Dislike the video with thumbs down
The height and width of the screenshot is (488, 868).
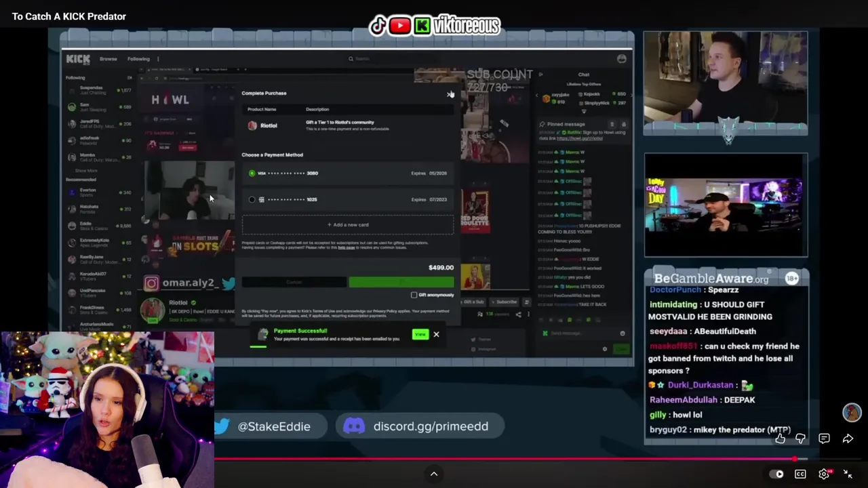[x=801, y=439]
